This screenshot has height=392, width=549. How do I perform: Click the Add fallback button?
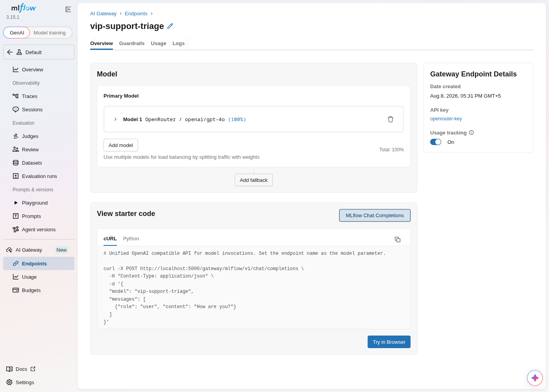(x=254, y=180)
